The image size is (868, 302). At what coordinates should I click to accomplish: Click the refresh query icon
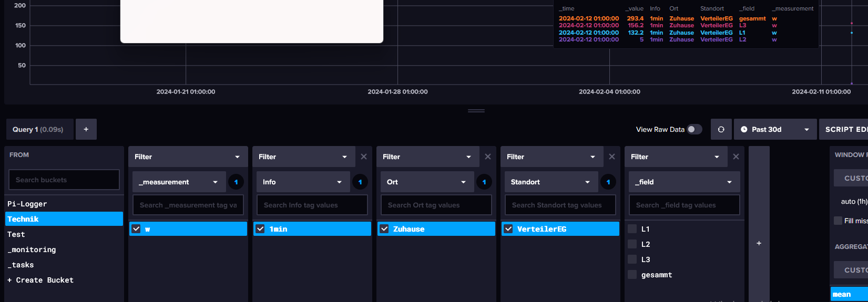[x=721, y=129]
